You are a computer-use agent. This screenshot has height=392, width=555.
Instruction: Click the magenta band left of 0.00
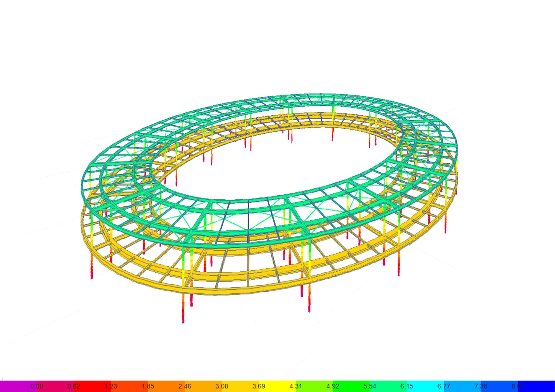(x=18, y=386)
